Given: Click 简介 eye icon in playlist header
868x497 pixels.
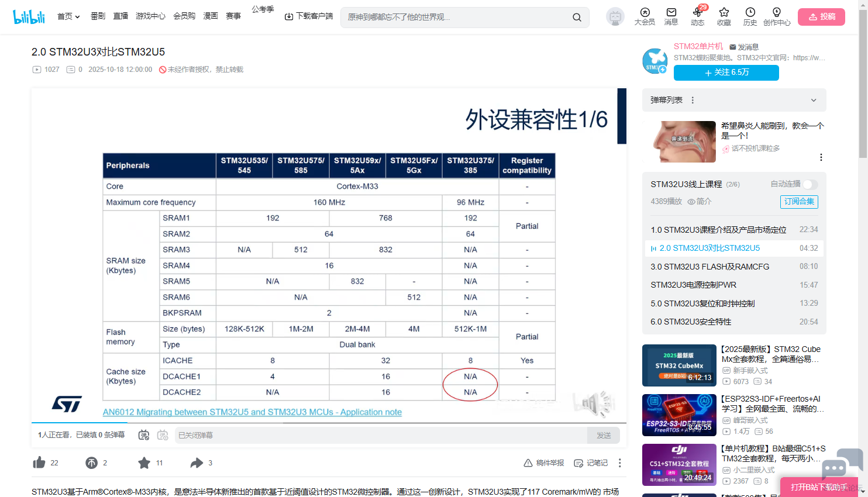Looking at the screenshot, I should pyautogui.click(x=691, y=202).
